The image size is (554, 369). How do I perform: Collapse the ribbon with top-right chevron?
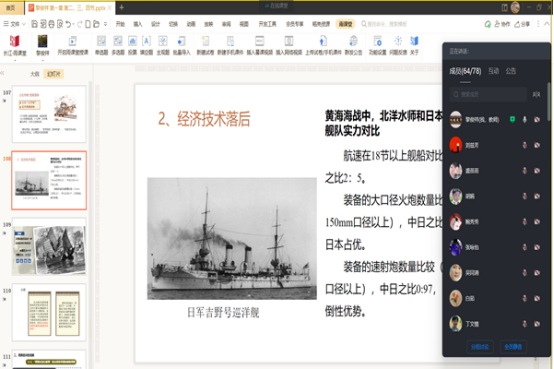pyautogui.click(x=547, y=24)
